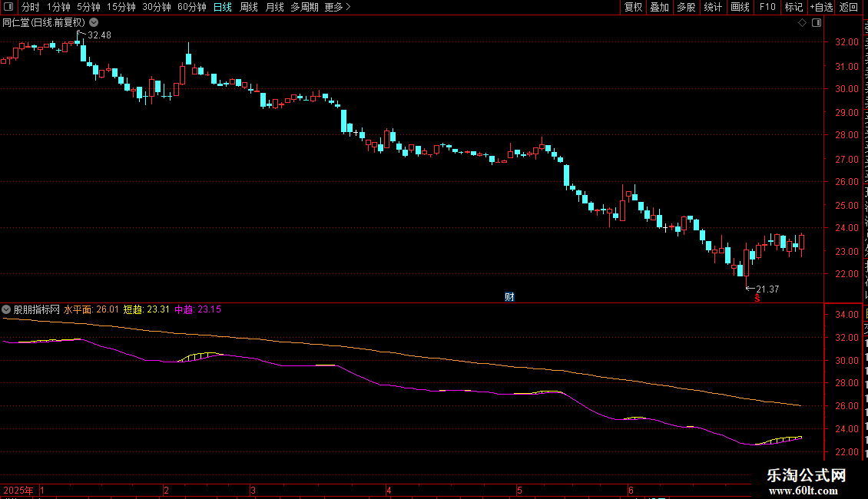The height and width of the screenshot is (499, 868).
Task: Click the 财 financial marker on chart
Action: [x=509, y=297]
